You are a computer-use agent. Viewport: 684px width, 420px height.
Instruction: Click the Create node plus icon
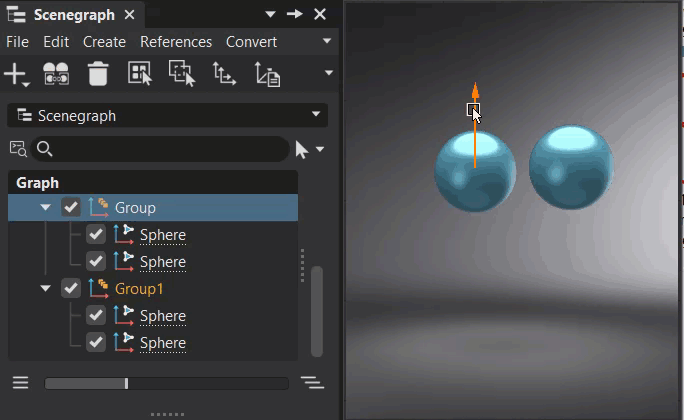click(16, 74)
